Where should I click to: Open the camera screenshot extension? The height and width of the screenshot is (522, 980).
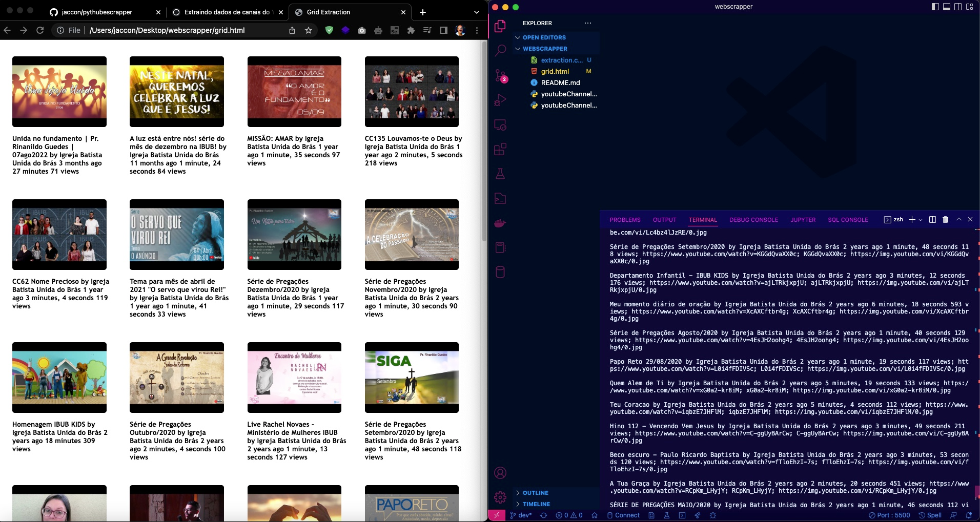362,30
